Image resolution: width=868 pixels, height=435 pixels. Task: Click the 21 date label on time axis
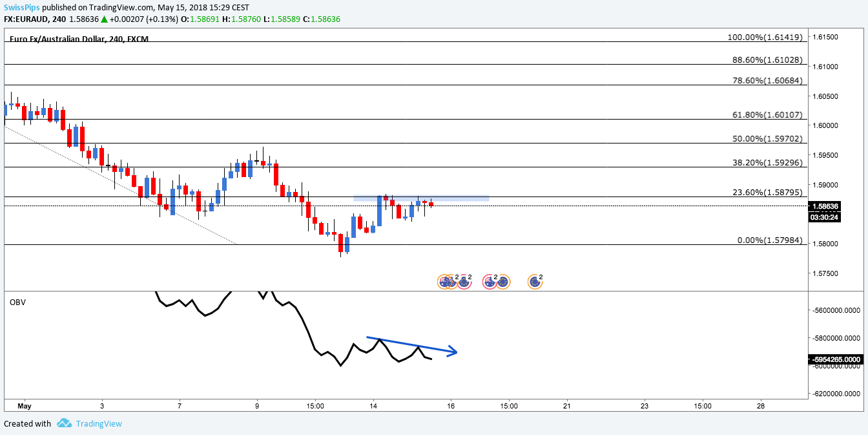[x=567, y=406]
